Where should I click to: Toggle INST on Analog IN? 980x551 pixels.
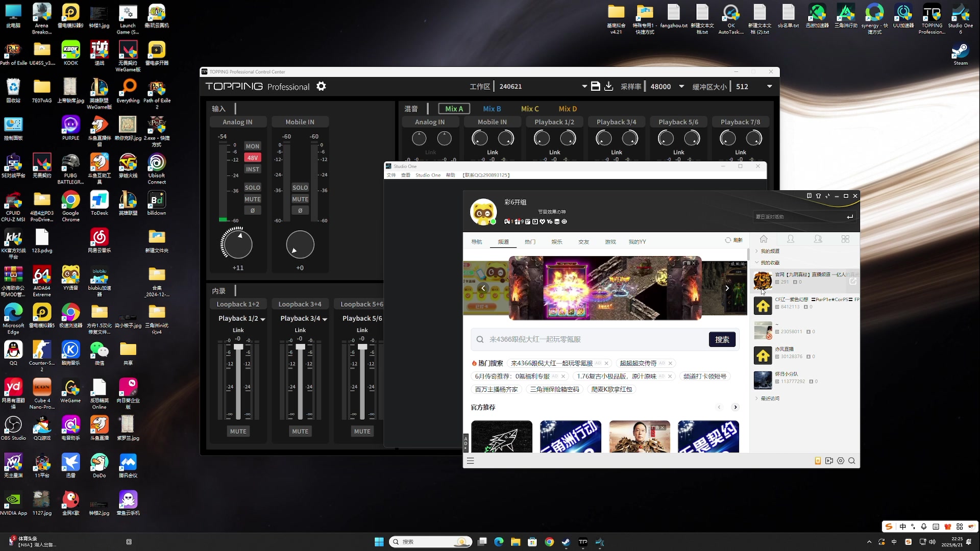pyautogui.click(x=253, y=169)
